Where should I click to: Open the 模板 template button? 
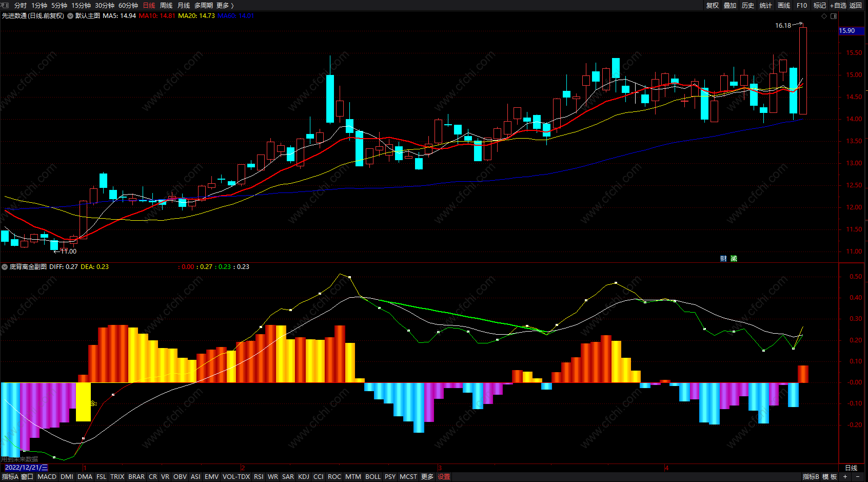pyautogui.click(x=830, y=477)
